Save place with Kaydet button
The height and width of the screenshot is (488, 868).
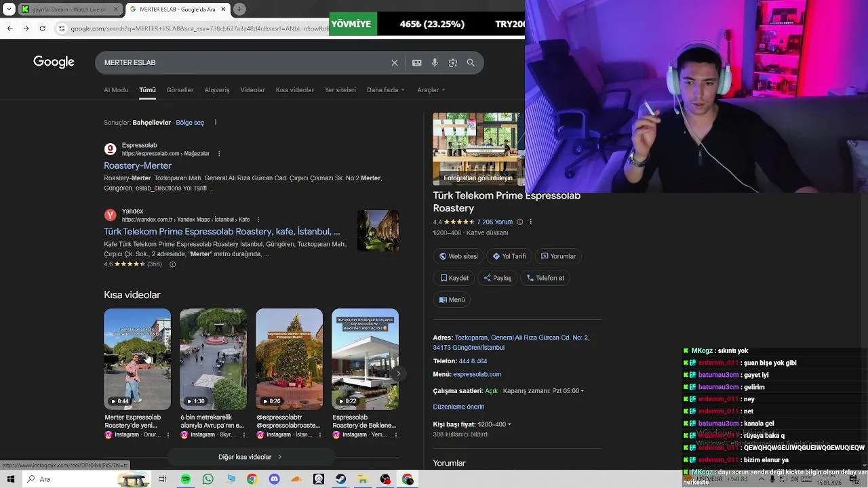point(454,278)
